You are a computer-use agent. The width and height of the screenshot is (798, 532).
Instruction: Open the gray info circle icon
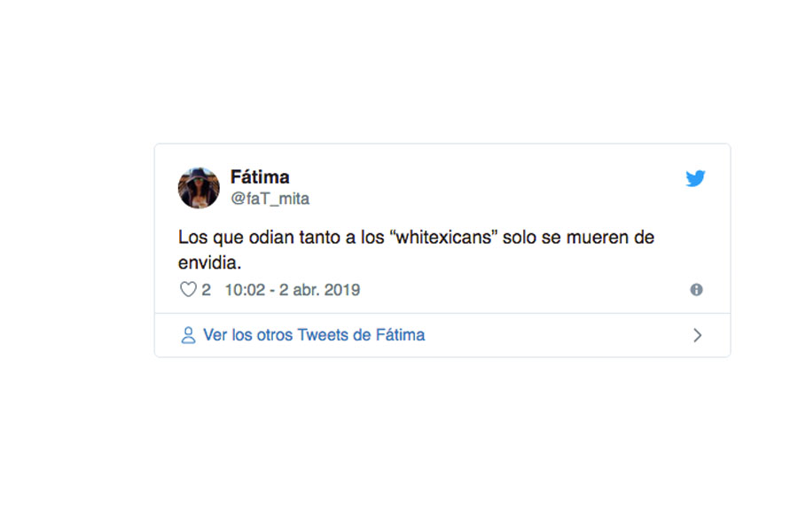(x=696, y=290)
